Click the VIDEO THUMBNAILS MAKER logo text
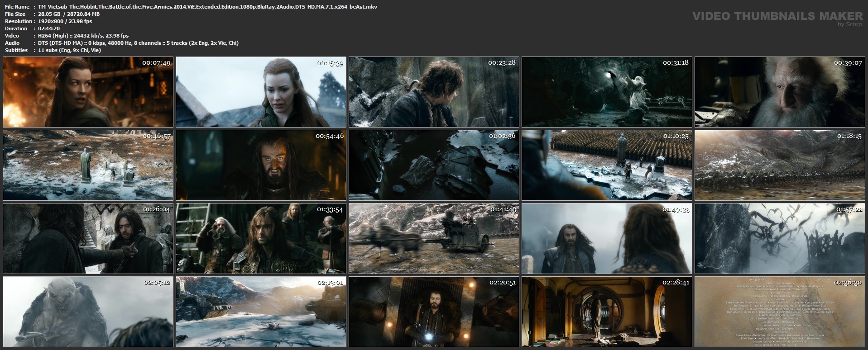This screenshot has height=350, width=868. tap(778, 16)
